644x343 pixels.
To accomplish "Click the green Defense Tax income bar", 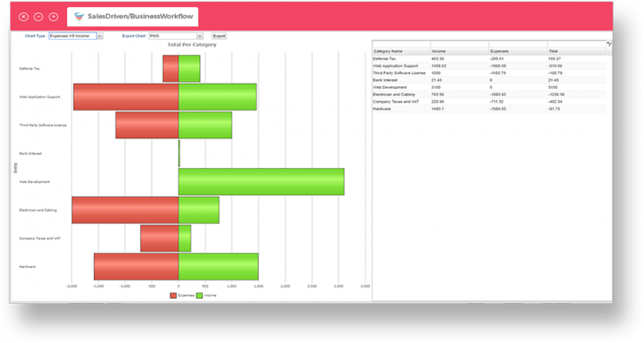I will coord(190,69).
